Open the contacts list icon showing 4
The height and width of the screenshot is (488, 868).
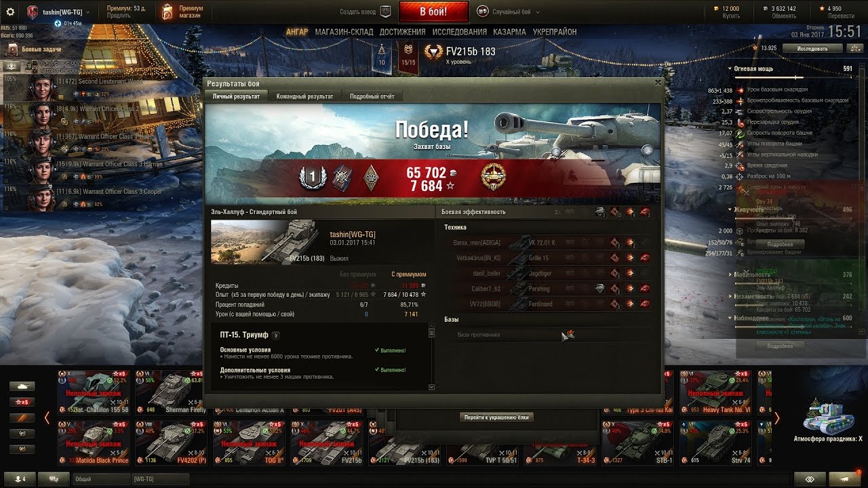(20, 479)
